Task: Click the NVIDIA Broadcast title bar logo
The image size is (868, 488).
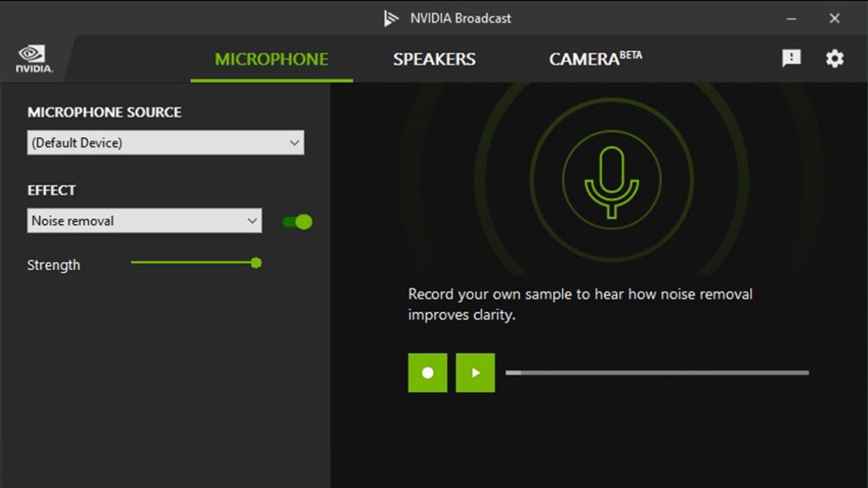Action: tap(391, 18)
